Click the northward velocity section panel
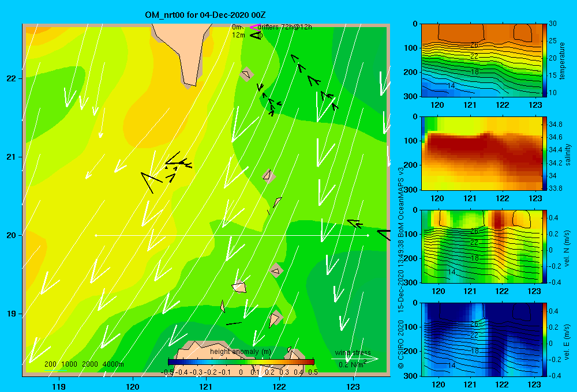Screen dimensions: 577x392 (x=481, y=246)
